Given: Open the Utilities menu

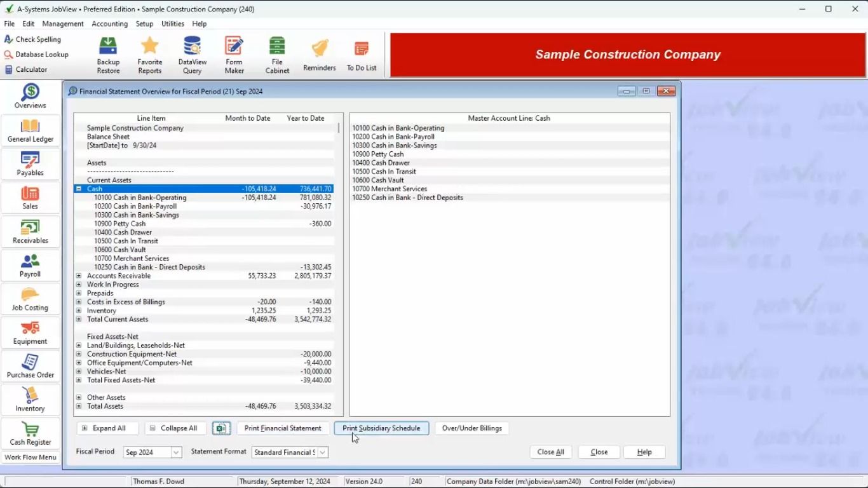Looking at the screenshot, I should (x=172, y=24).
